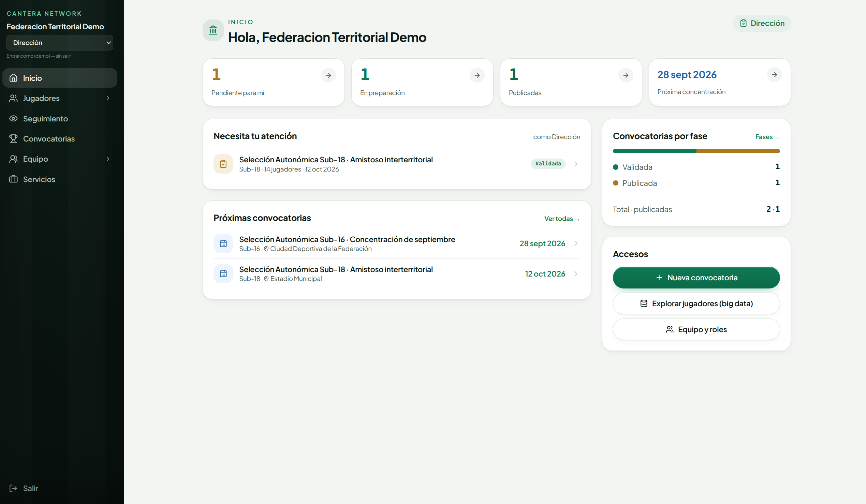Image resolution: width=866 pixels, height=504 pixels.
Task: Click the Servicios briefcase icon
Action: 13,179
